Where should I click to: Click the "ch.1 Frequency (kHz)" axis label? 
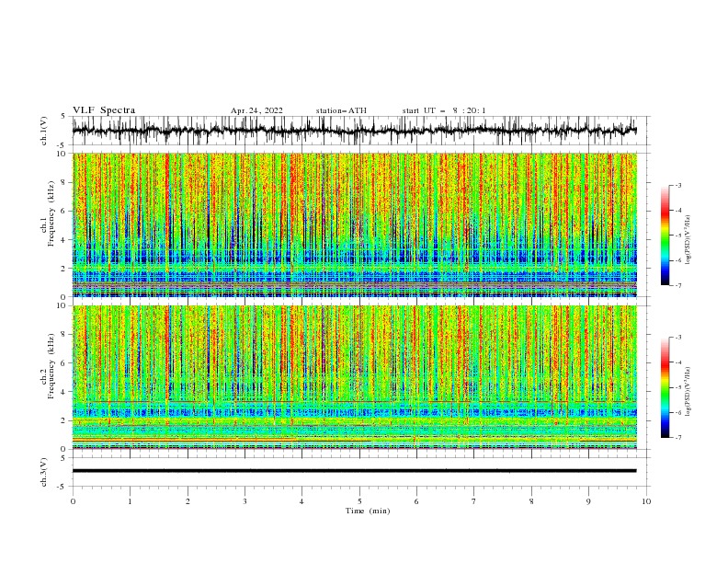(48, 214)
